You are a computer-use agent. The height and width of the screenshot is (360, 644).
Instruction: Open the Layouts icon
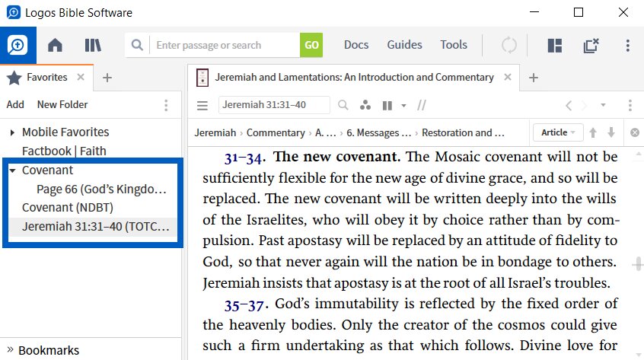pyautogui.click(x=555, y=45)
